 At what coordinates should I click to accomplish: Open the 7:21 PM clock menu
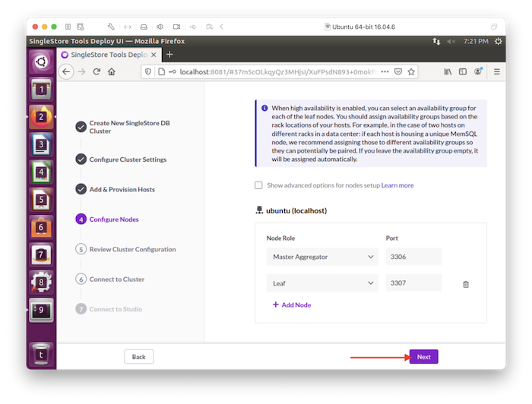[476, 41]
